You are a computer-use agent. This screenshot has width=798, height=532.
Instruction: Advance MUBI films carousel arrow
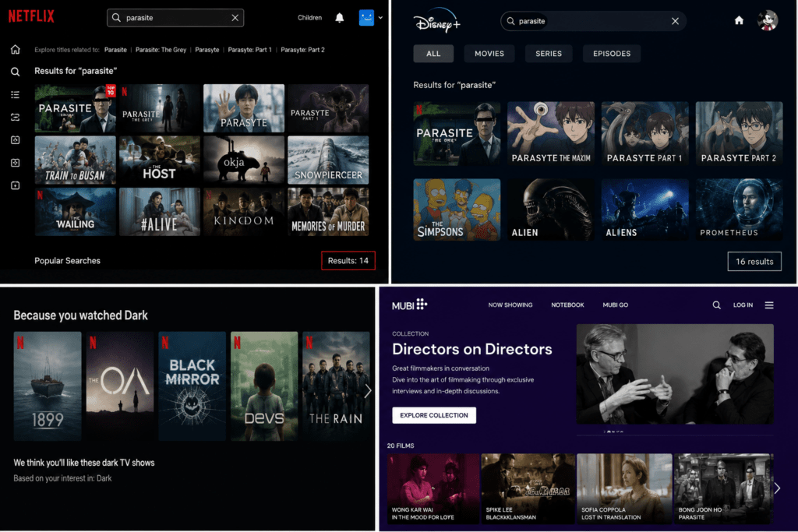coord(777,488)
